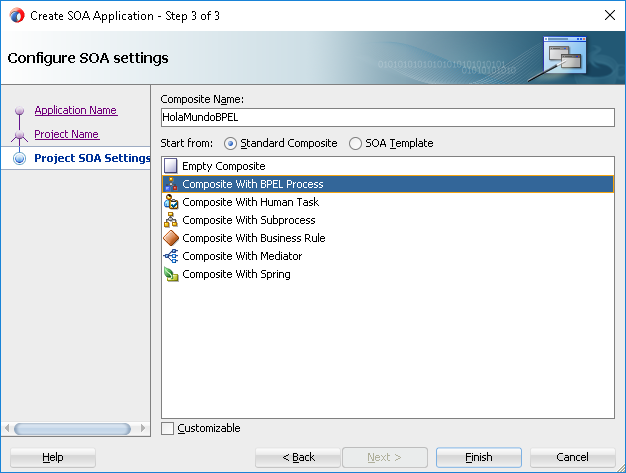
Task: Click the Empty Composite icon
Action: click(x=171, y=166)
